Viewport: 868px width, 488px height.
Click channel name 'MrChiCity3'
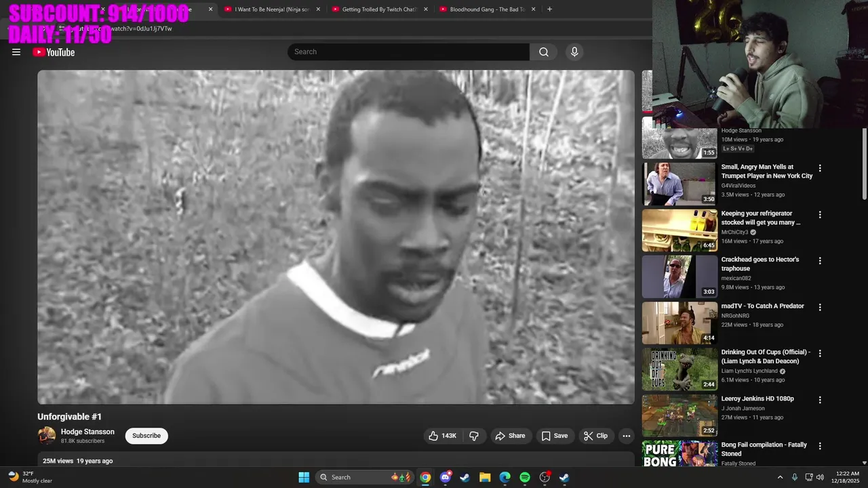tap(735, 232)
